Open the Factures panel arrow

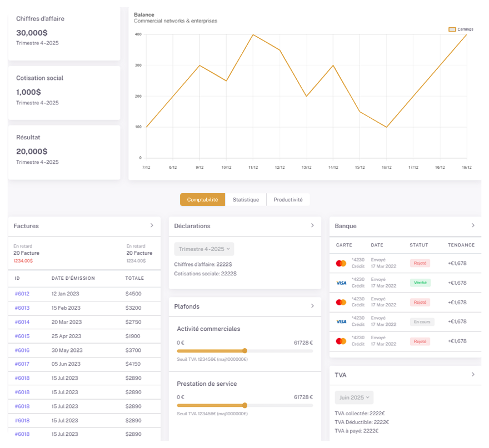pos(152,225)
